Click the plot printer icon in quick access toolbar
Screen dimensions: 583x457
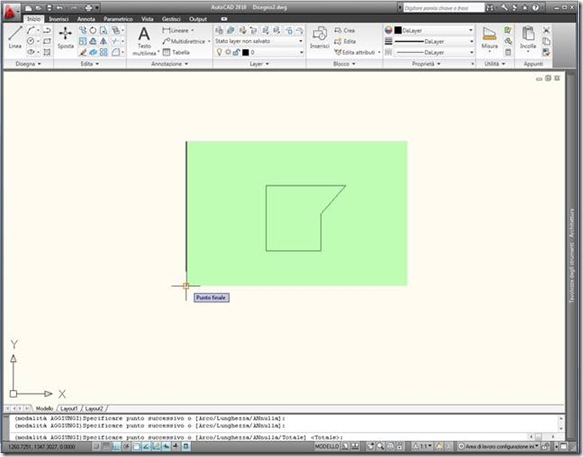[88, 8]
